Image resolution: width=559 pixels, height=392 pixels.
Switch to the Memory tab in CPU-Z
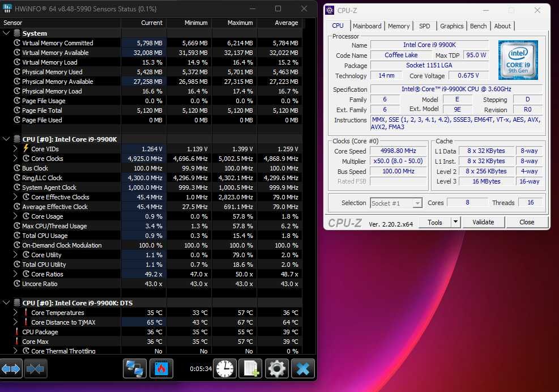[399, 26]
